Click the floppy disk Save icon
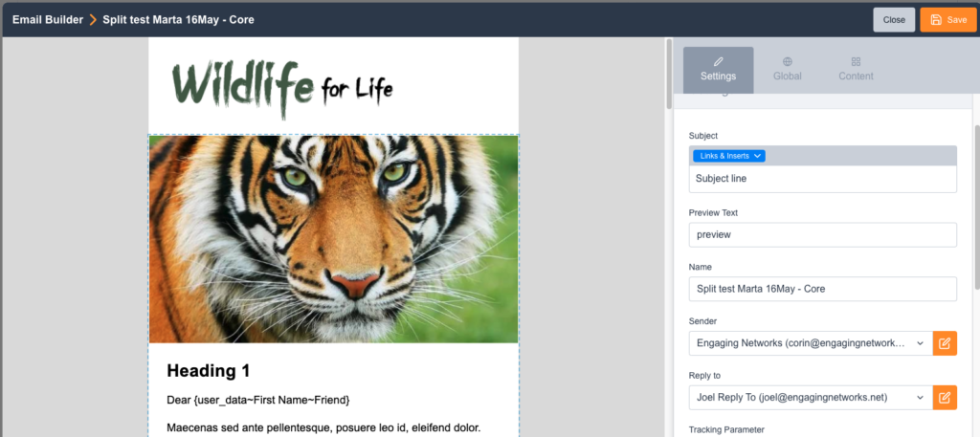 pos(935,20)
